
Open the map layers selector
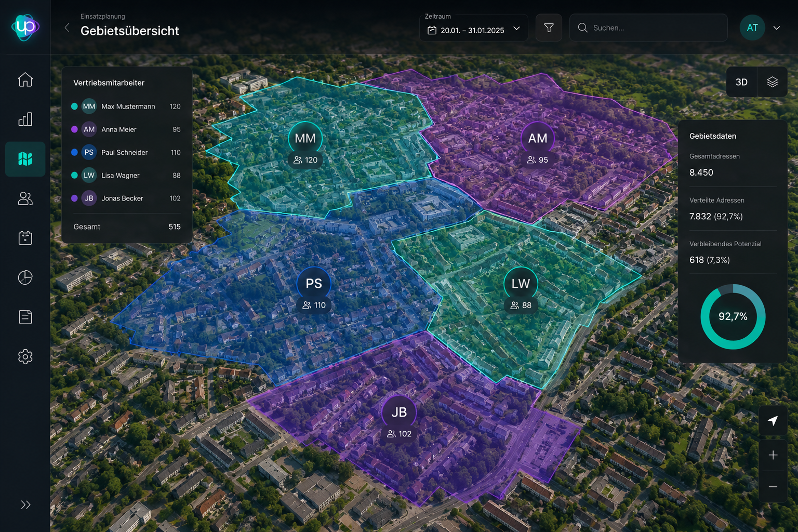tap(773, 82)
